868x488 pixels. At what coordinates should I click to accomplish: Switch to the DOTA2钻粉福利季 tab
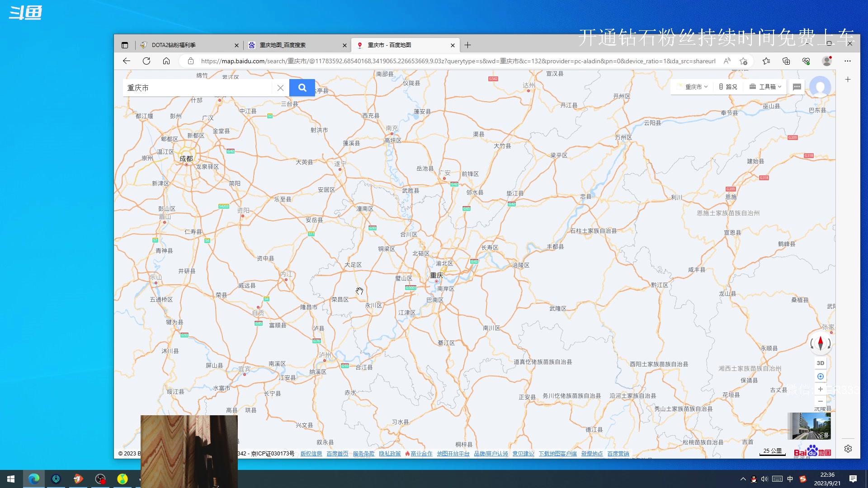click(x=181, y=45)
